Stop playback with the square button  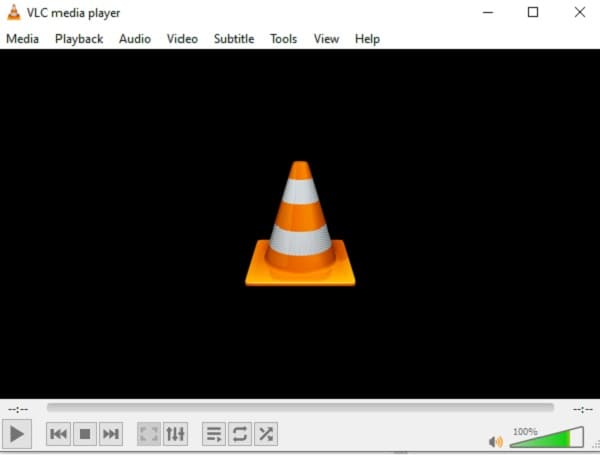coord(85,434)
